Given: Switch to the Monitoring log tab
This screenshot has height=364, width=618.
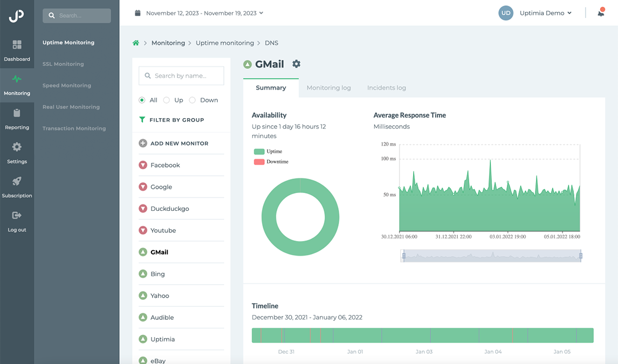Looking at the screenshot, I should 329,88.
